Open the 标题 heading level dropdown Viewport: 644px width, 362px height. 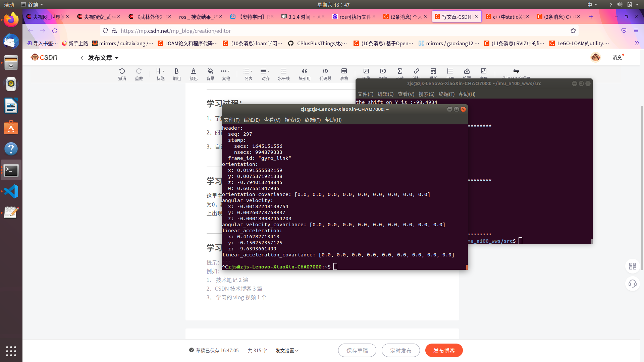(160, 71)
